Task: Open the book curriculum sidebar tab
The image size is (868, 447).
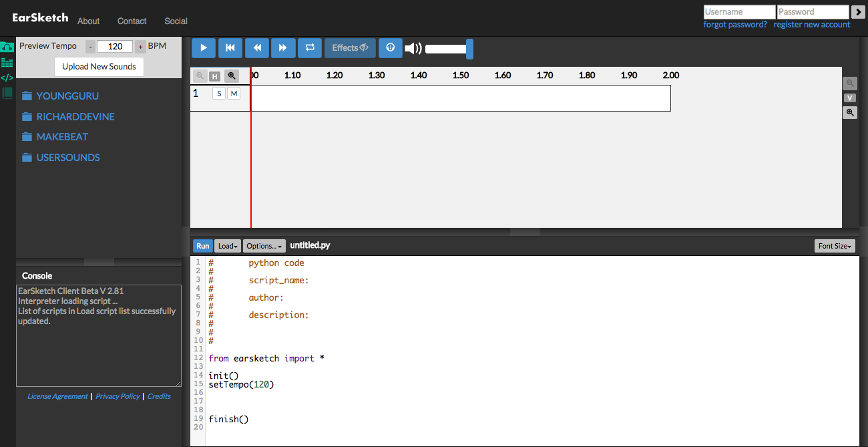Action: (x=7, y=93)
